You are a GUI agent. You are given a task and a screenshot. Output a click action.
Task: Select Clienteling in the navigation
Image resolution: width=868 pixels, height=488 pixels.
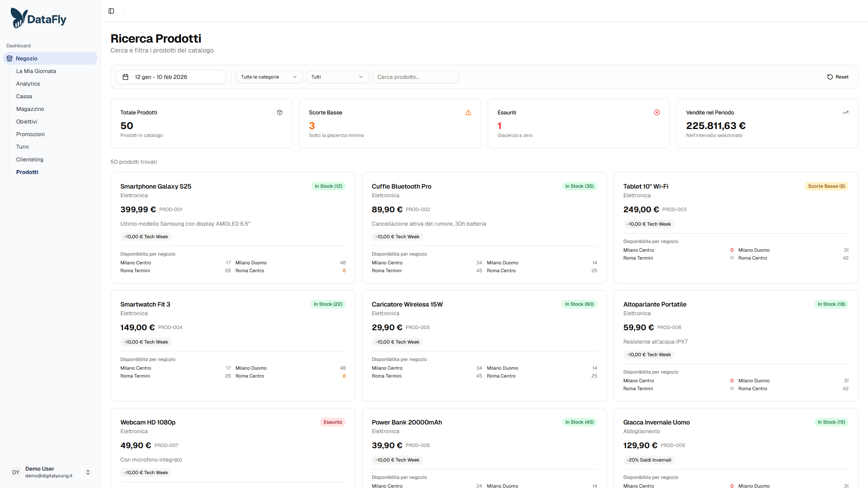click(30, 159)
